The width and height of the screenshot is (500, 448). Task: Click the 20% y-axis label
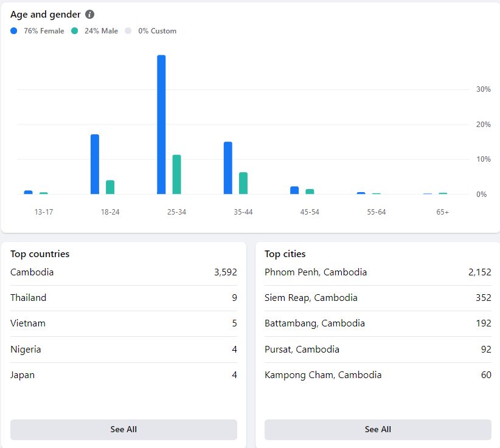(484, 124)
